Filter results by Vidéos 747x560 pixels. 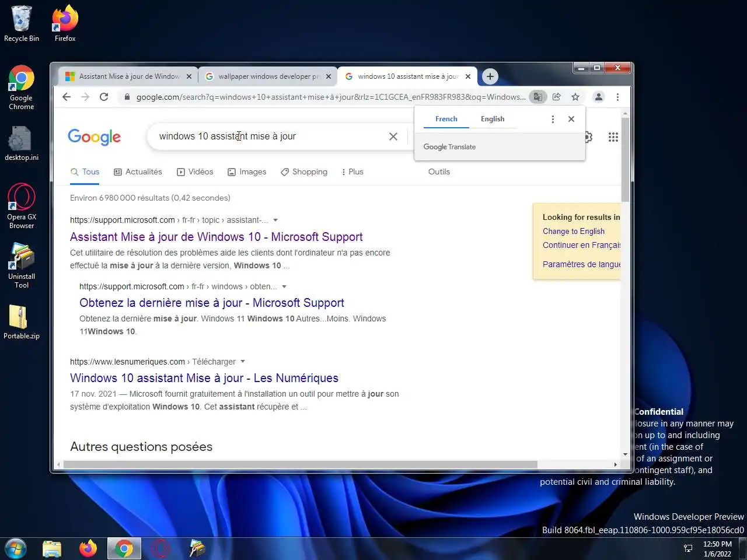195,172
